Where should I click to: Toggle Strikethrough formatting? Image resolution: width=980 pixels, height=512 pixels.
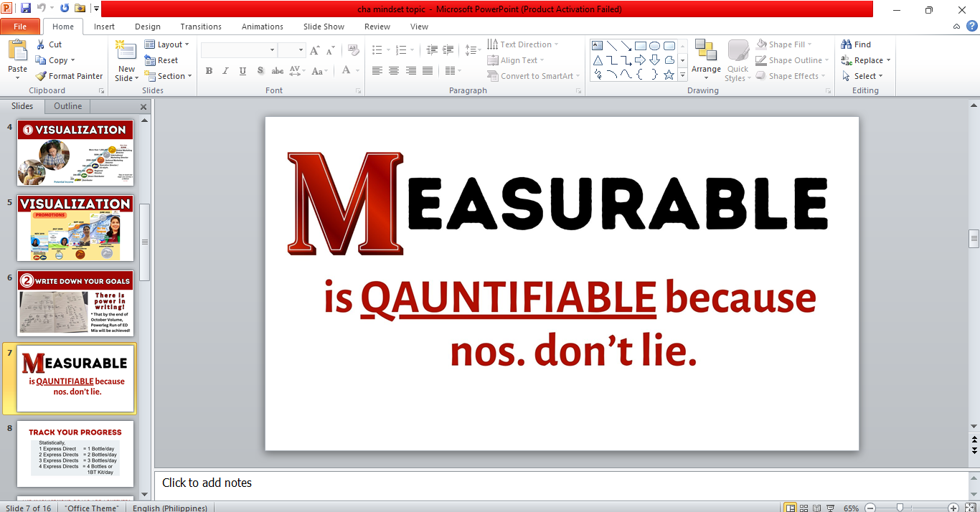[x=277, y=70]
